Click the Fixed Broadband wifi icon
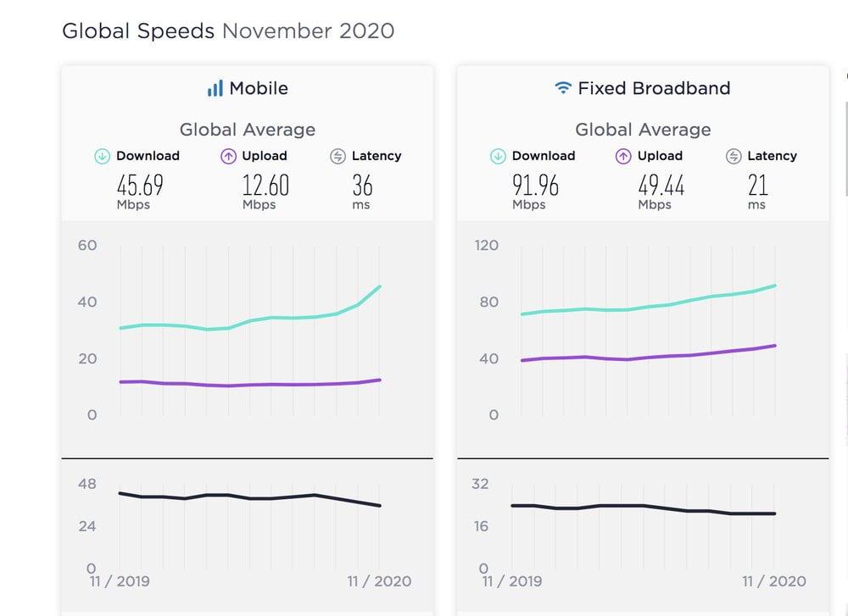The height and width of the screenshot is (616, 848). point(562,88)
